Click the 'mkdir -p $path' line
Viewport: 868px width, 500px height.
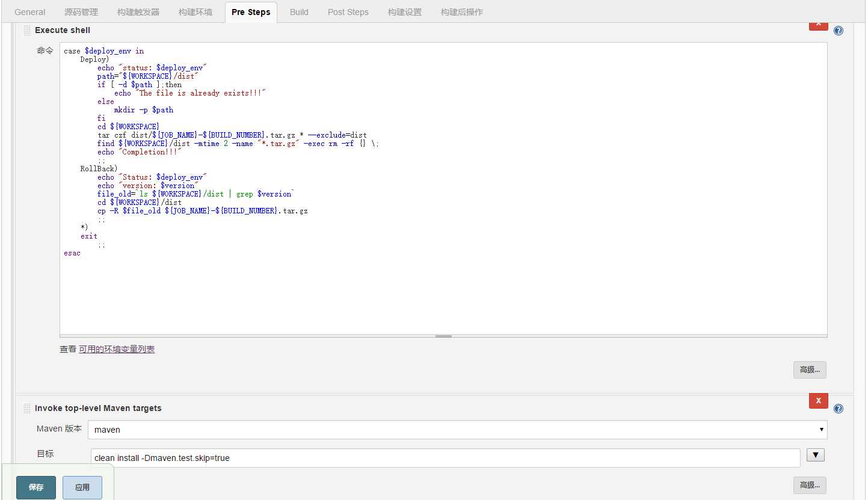point(144,110)
